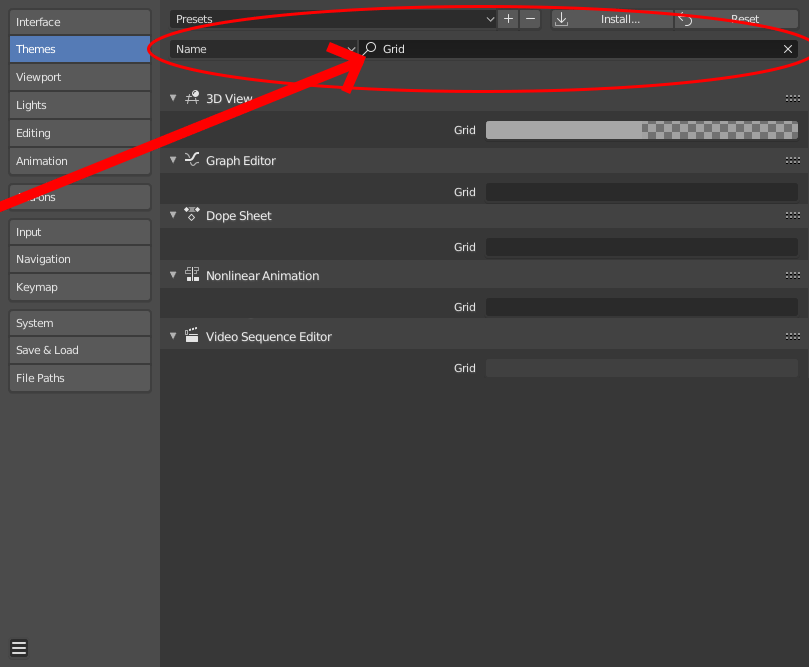Edit the Video Sequence Editor Grid color
809x667 pixels.
(x=642, y=368)
